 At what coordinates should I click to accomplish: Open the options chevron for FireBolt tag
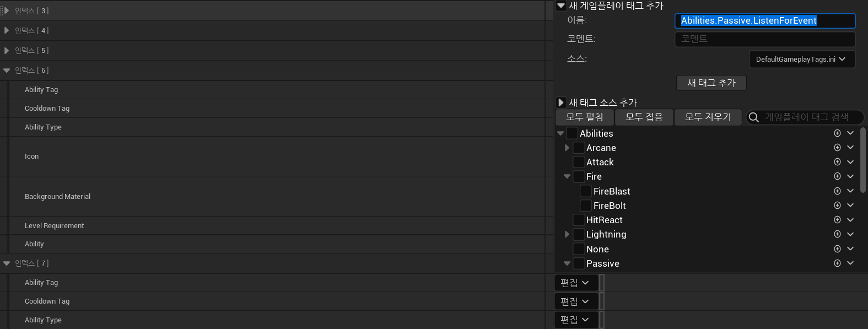850,206
